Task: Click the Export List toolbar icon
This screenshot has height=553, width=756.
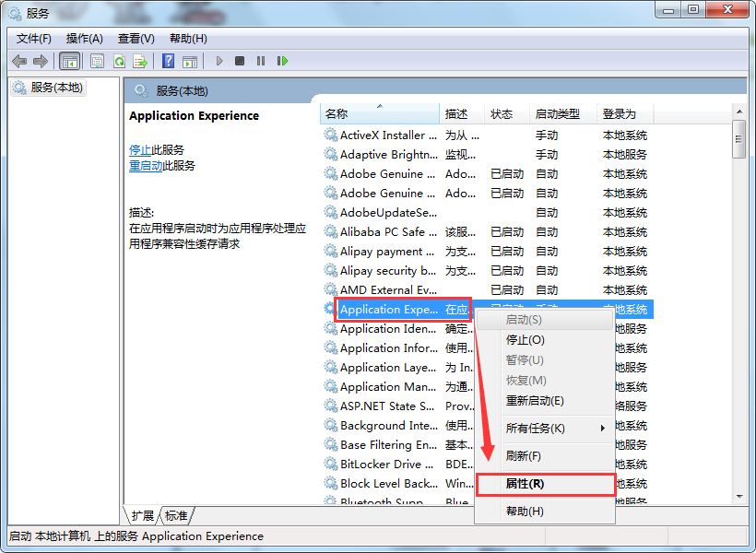Action: [140, 61]
